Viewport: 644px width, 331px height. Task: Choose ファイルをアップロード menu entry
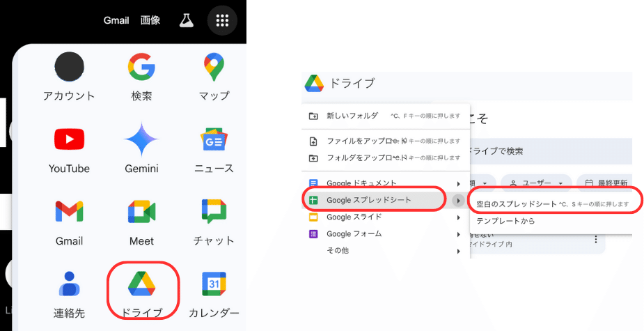click(386, 141)
